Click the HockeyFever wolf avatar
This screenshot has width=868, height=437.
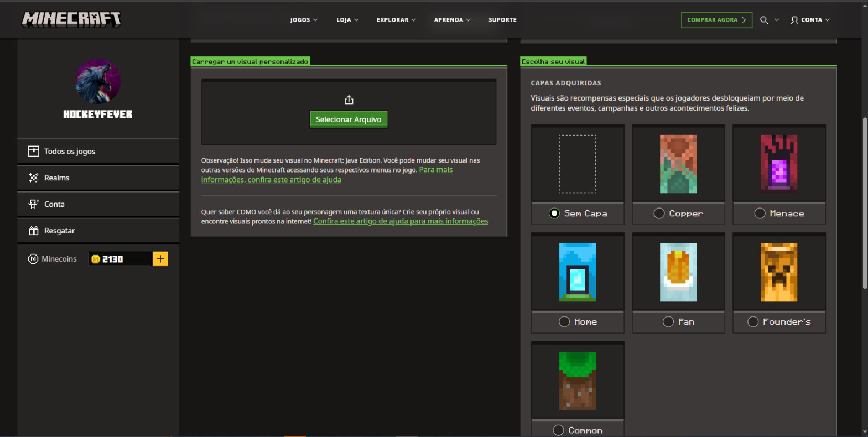(98, 81)
